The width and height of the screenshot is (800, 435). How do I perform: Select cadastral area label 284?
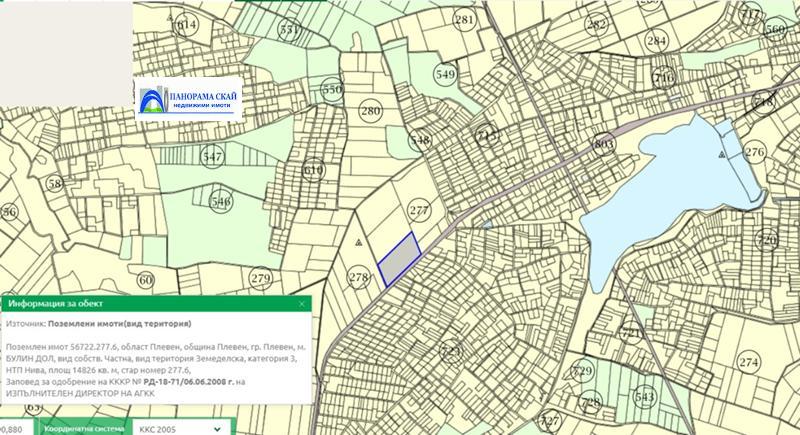[656, 41]
